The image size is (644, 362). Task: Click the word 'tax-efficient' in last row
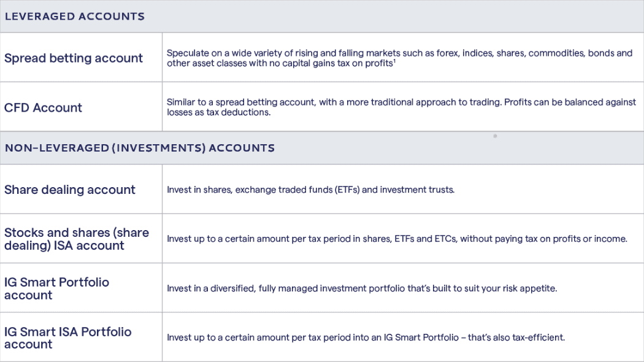click(x=537, y=338)
